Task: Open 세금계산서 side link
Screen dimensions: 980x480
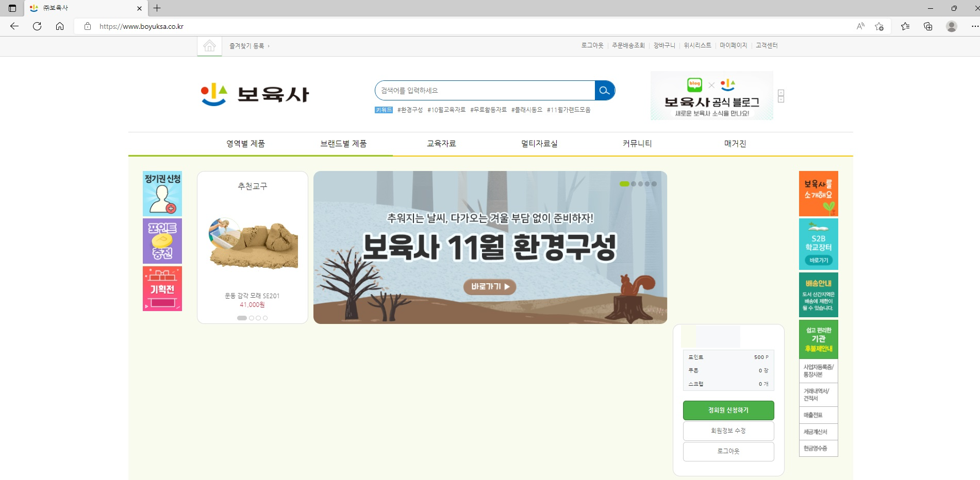Action: pyautogui.click(x=819, y=432)
